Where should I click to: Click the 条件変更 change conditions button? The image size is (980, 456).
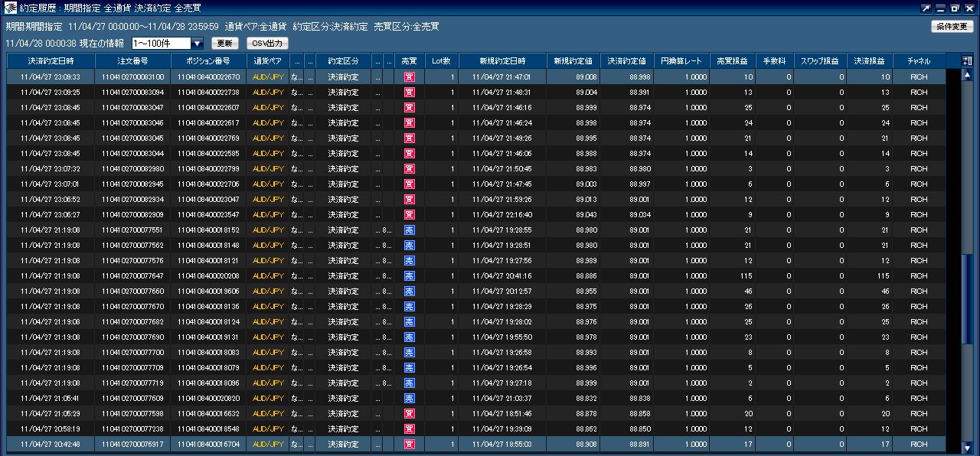click(952, 26)
